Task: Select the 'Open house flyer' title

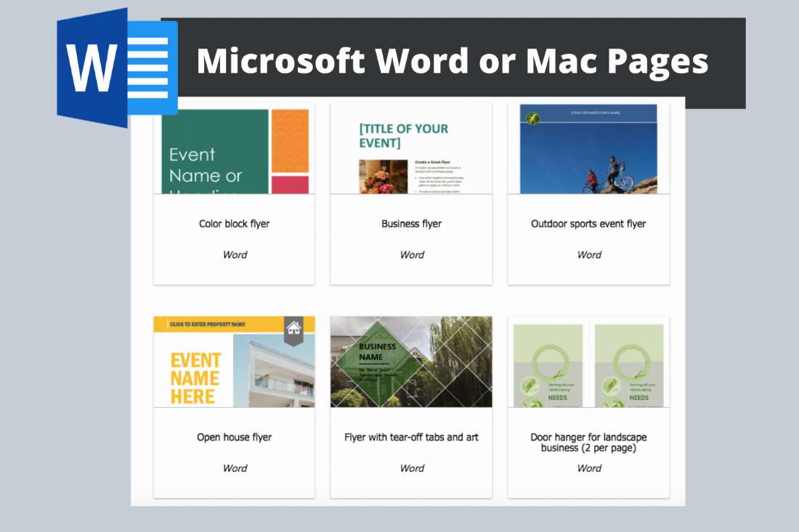Action: (234, 437)
